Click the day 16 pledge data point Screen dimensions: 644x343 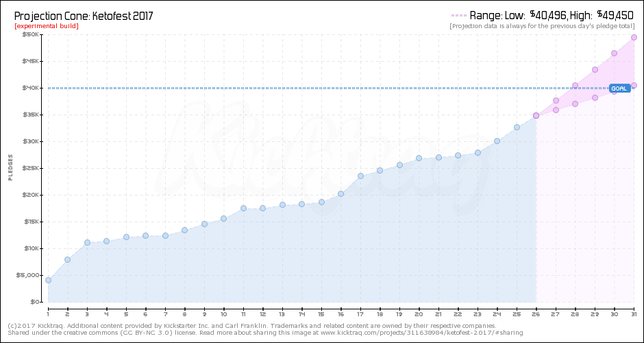point(341,193)
